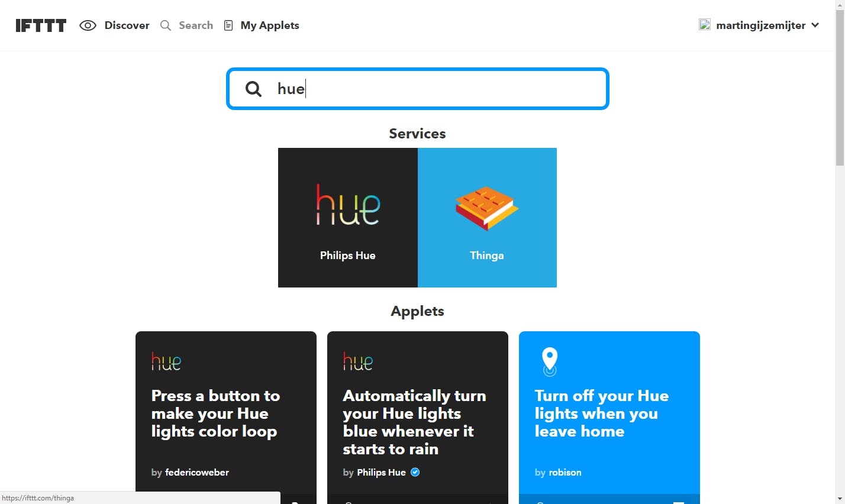Click the scrollbar down arrow
845x504 pixels.
point(840,499)
